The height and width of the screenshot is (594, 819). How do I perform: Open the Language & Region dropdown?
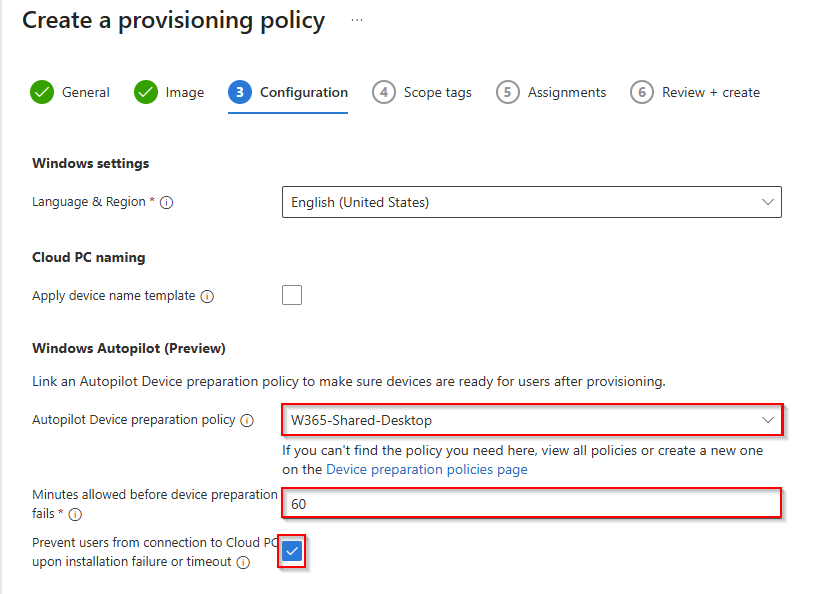(531, 202)
